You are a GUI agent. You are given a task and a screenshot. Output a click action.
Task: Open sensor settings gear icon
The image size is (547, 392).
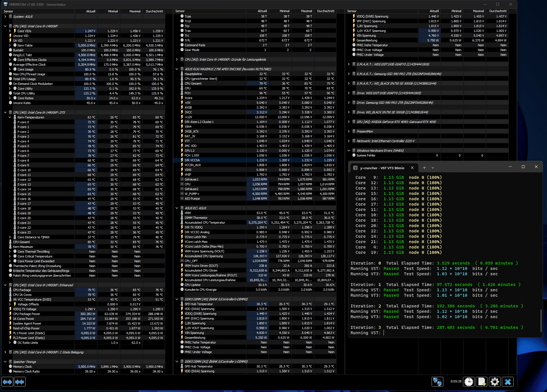(495, 382)
